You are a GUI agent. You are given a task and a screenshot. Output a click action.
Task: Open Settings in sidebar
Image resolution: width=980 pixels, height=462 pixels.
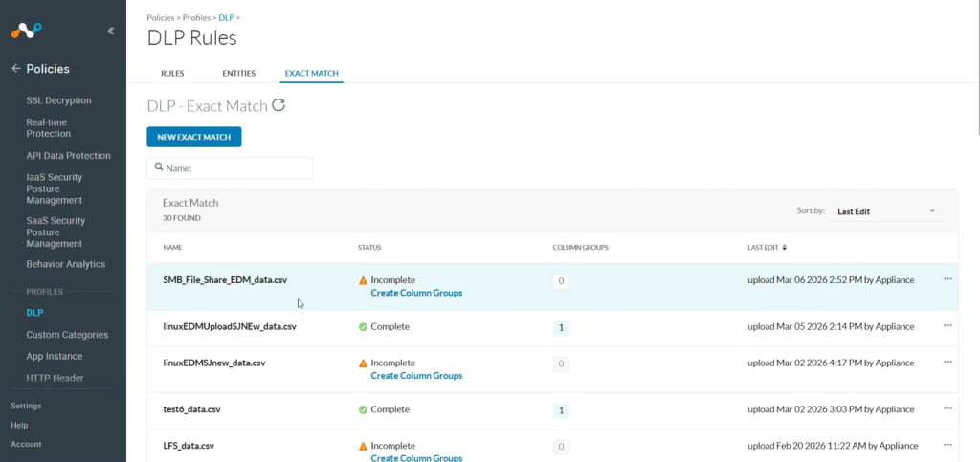(26, 406)
